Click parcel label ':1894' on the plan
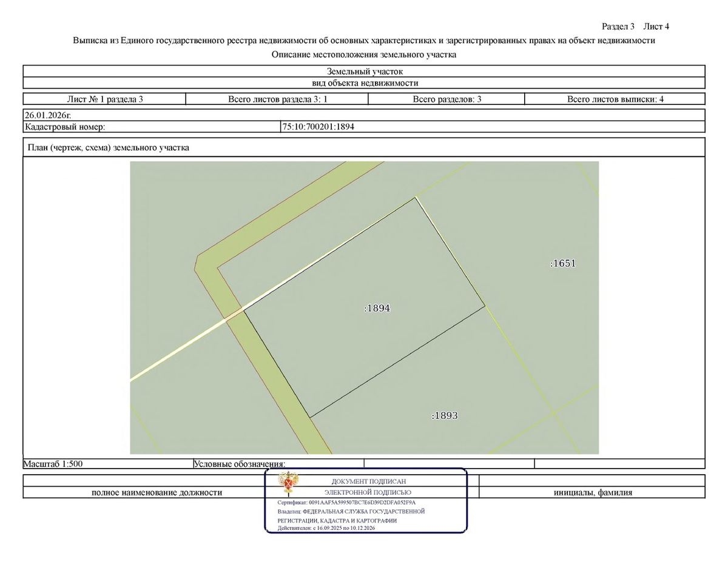Viewport: 728px width, 562px height. (377, 308)
